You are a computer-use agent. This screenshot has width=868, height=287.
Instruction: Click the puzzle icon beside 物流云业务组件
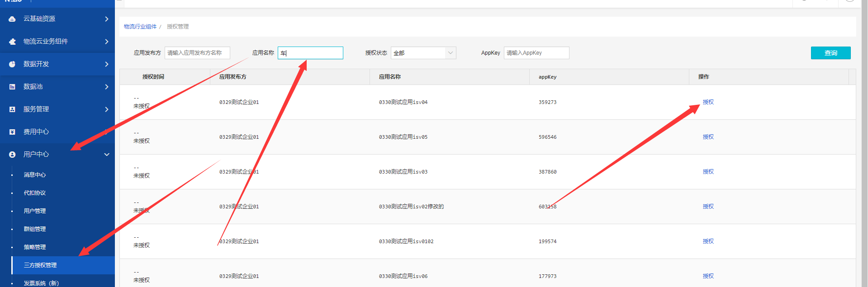pos(12,42)
